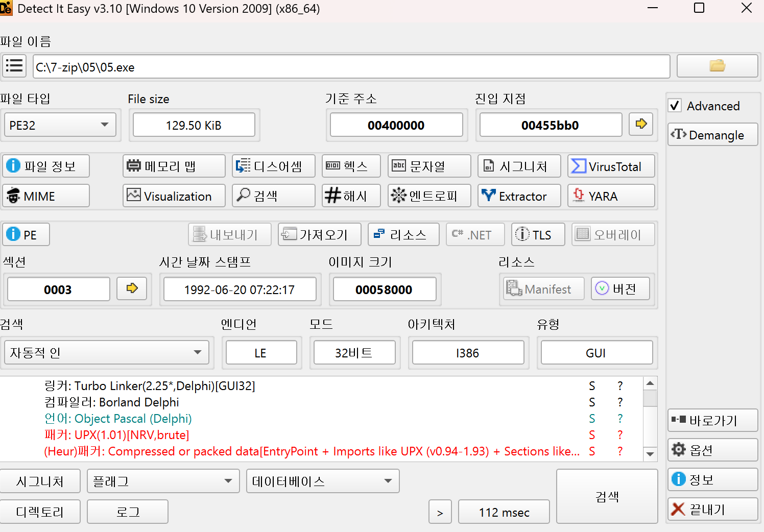Viewport: 764px width, 532px height.
Task: Open 정보 about dialog
Action: 712,479
